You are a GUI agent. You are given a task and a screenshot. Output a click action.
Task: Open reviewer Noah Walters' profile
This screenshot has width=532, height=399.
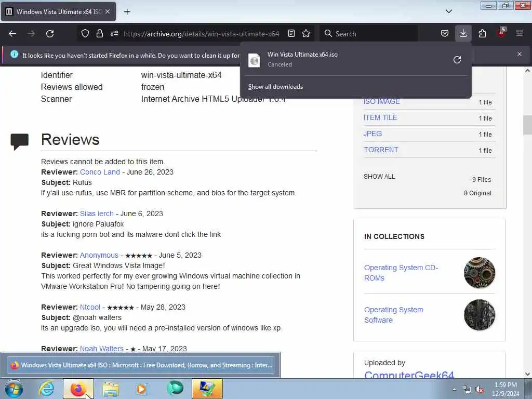(x=102, y=349)
